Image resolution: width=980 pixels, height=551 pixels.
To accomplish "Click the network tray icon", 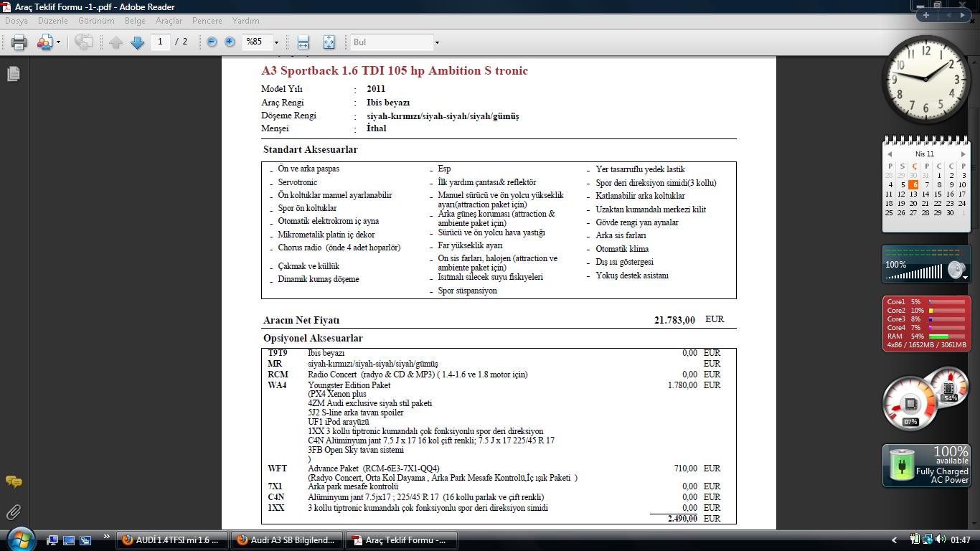I will [x=927, y=540].
